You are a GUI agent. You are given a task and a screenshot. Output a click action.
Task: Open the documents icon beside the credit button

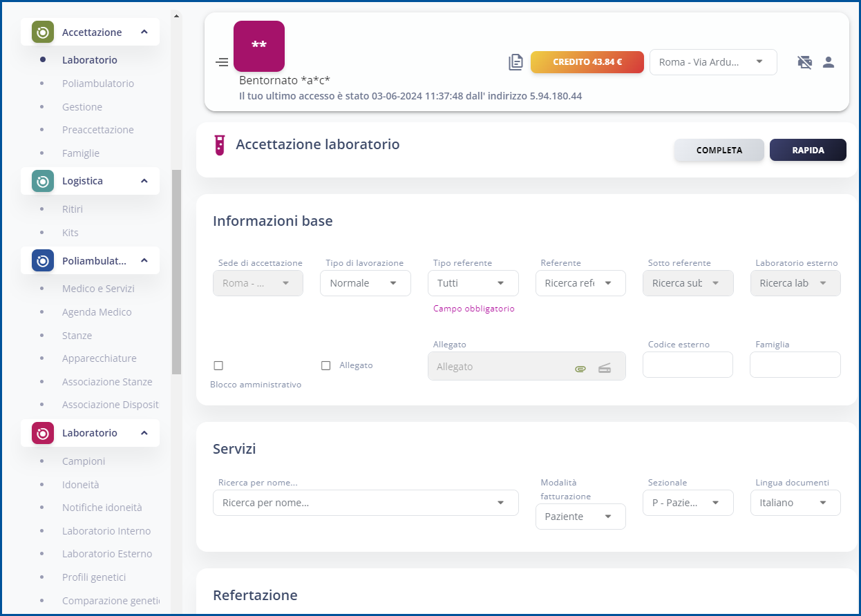(515, 62)
